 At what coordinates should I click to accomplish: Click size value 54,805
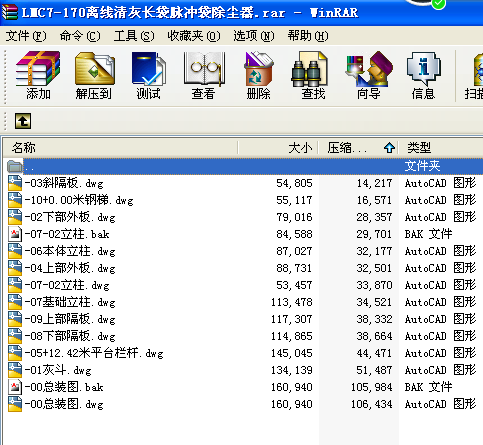(x=294, y=183)
